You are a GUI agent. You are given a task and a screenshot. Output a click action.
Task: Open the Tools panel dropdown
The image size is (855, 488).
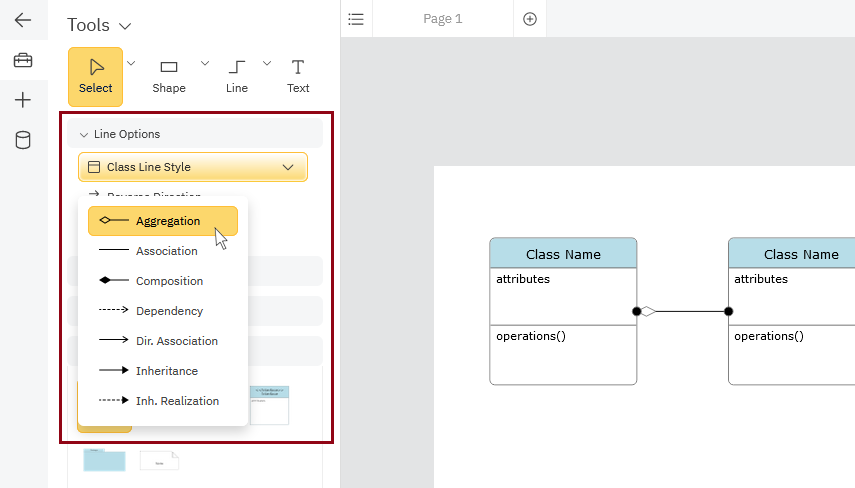point(100,25)
